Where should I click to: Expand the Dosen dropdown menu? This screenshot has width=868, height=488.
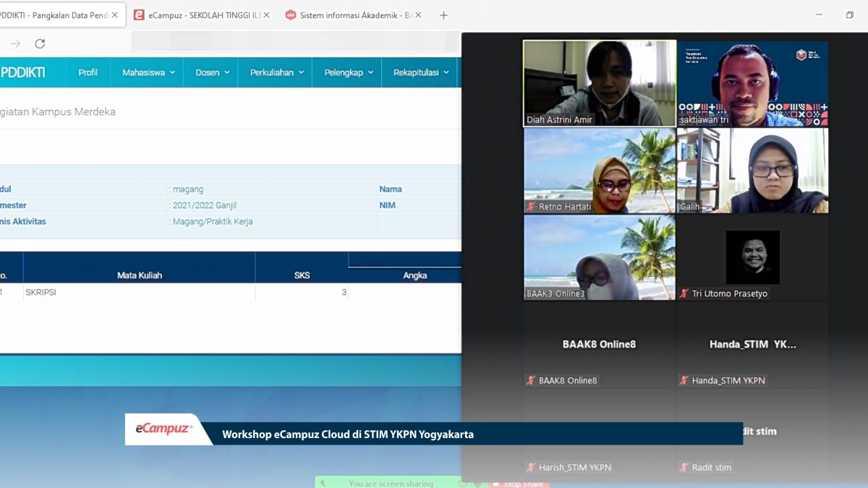point(212,72)
